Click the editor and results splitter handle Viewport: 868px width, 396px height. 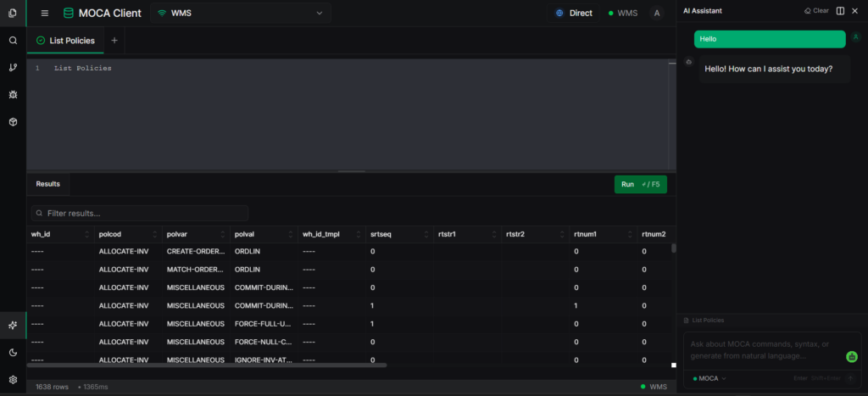[352, 171]
